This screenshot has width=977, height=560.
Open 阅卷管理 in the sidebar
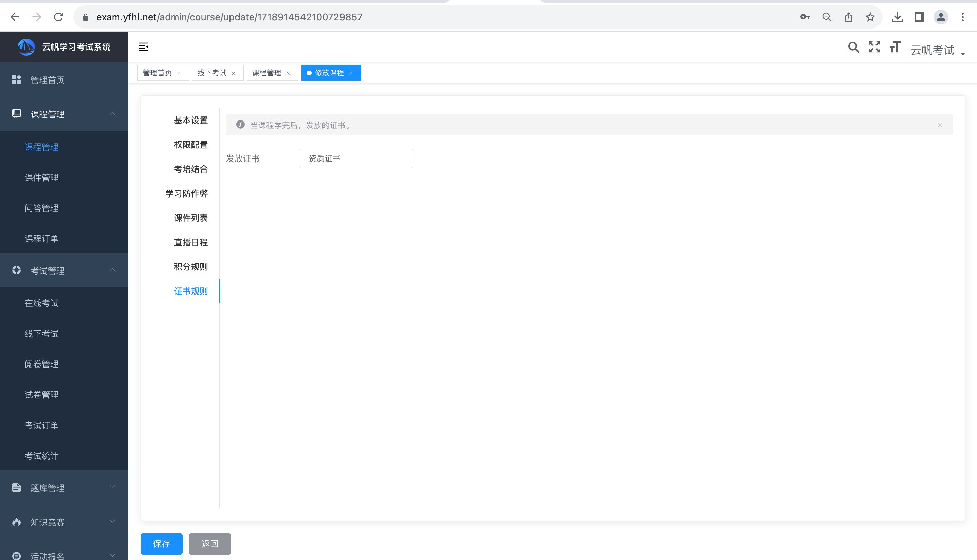[64, 364]
